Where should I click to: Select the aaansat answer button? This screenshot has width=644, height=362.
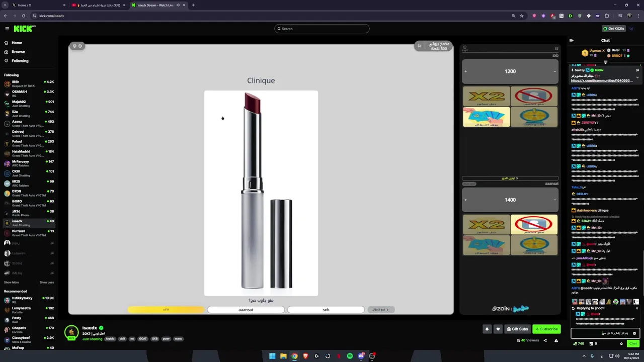[246, 310]
